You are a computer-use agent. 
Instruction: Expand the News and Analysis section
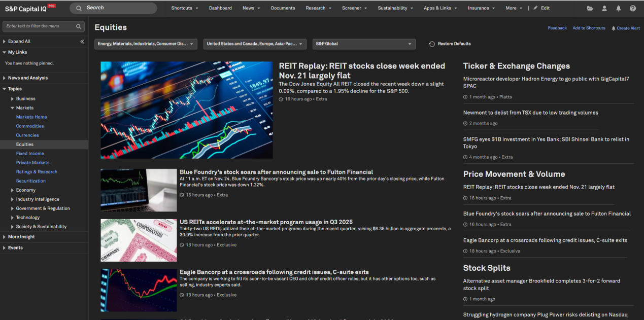tap(5, 78)
